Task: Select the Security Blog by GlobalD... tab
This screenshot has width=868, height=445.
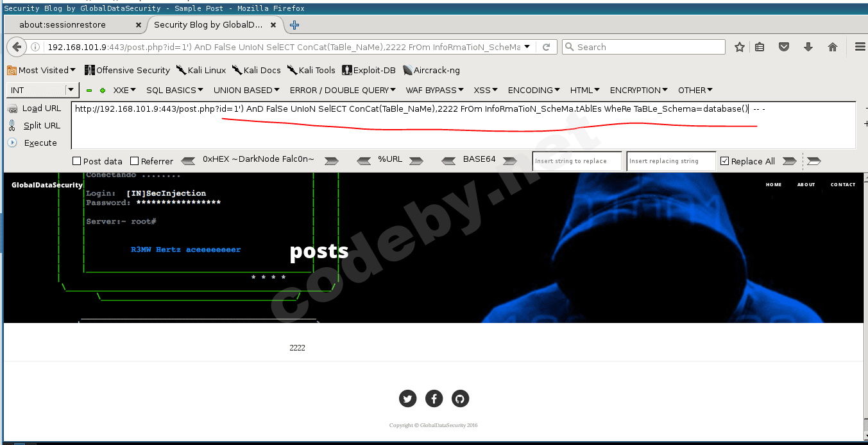Action: [208, 24]
